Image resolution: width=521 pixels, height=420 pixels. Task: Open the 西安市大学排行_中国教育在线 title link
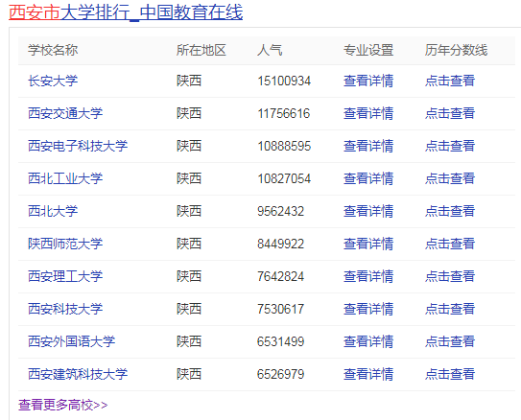[126, 12]
